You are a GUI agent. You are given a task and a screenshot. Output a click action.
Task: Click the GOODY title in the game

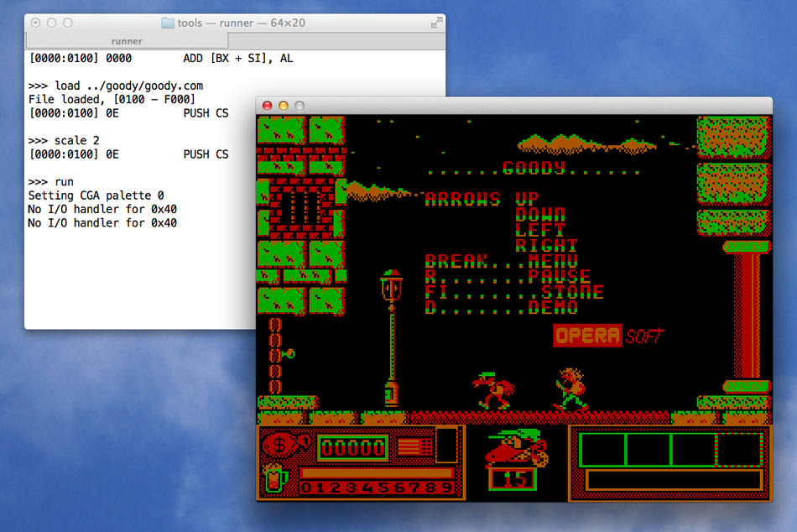pyautogui.click(x=534, y=168)
